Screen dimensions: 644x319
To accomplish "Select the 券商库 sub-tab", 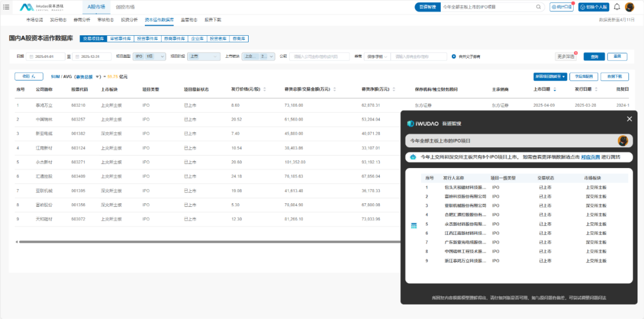I will (239, 39).
